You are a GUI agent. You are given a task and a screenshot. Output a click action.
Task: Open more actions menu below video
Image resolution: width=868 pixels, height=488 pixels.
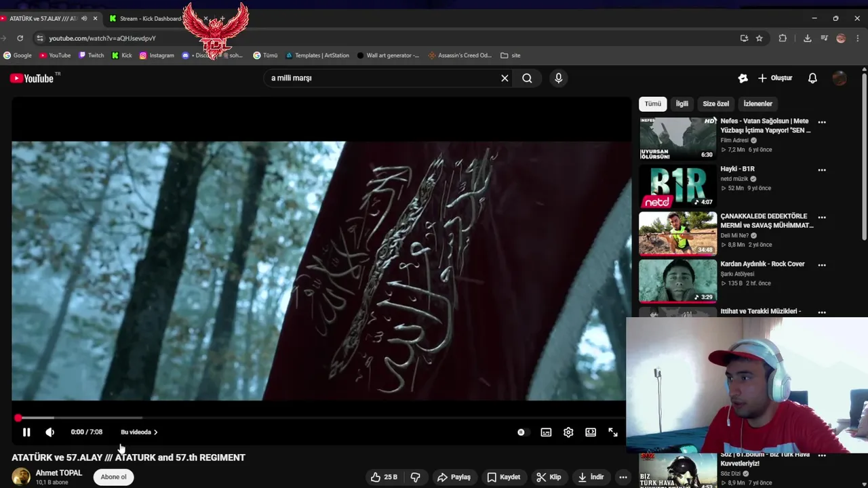[x=623, y=477]
